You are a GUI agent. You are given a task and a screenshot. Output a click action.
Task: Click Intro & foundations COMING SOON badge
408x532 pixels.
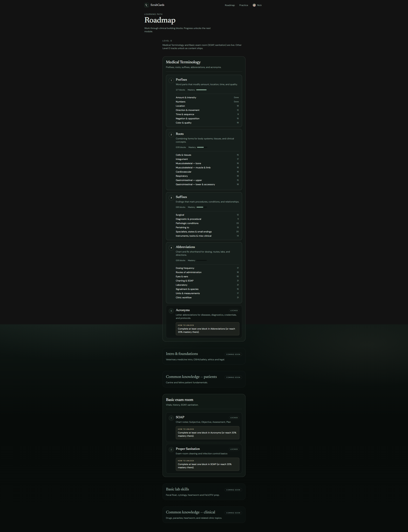(x=233, y=354)
